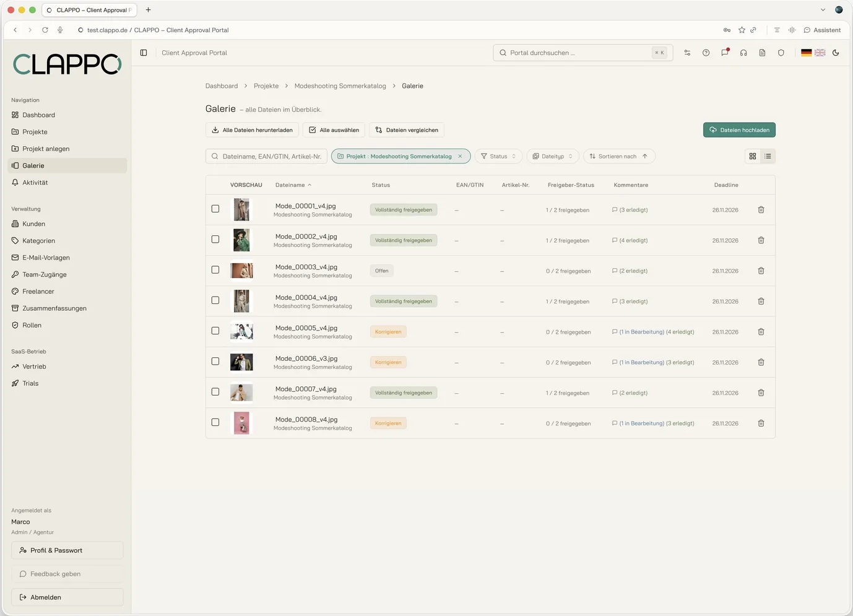Click the shield icon in top bar

(x=781, y=53)
